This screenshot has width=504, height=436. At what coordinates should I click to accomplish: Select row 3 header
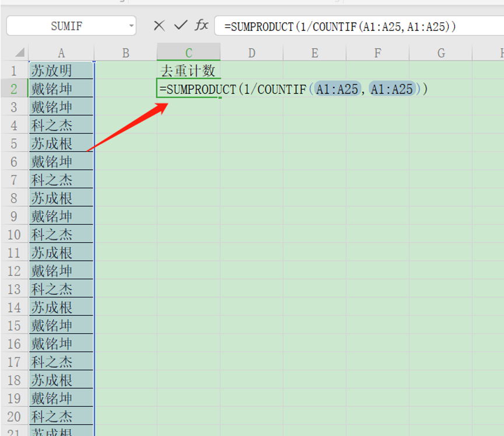tap(14, 107)
